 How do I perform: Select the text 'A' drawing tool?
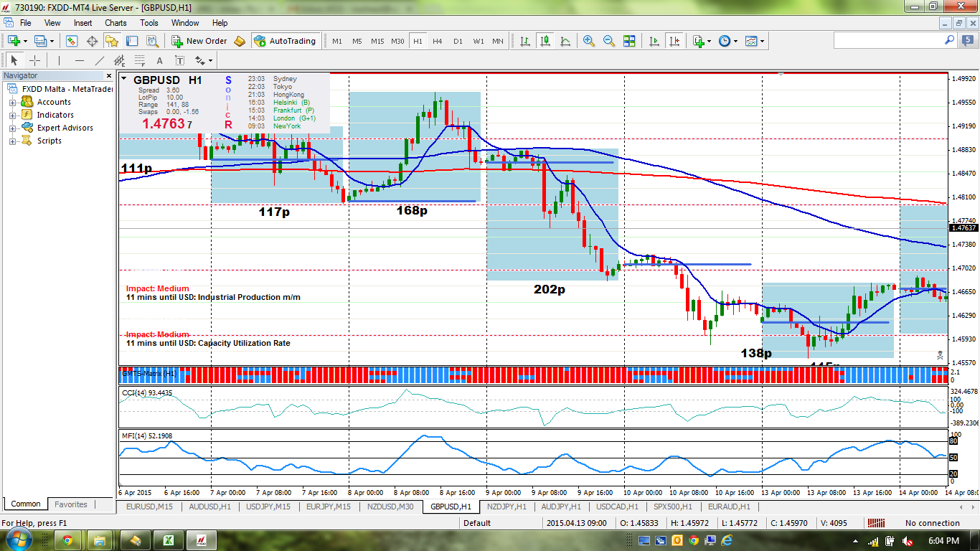click(x=159, y=60)
